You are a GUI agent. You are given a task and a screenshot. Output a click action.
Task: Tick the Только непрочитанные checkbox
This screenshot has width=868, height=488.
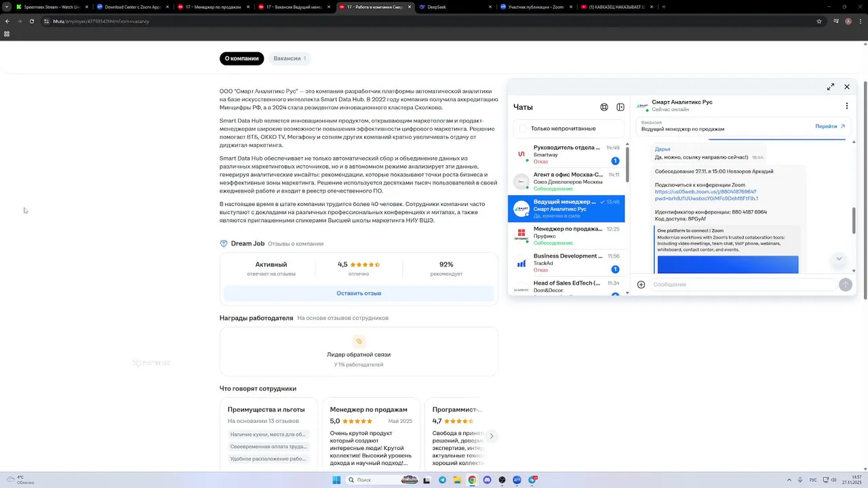coord(523,129)
